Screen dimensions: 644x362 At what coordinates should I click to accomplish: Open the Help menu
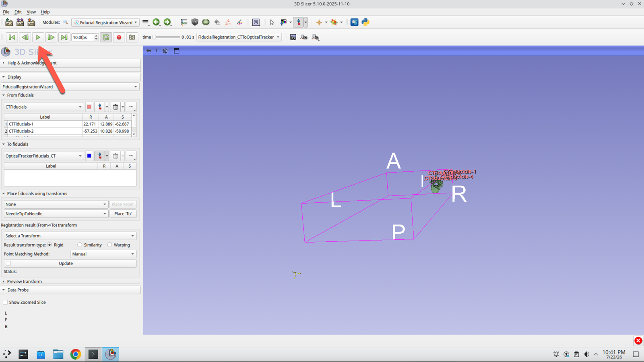45,12
